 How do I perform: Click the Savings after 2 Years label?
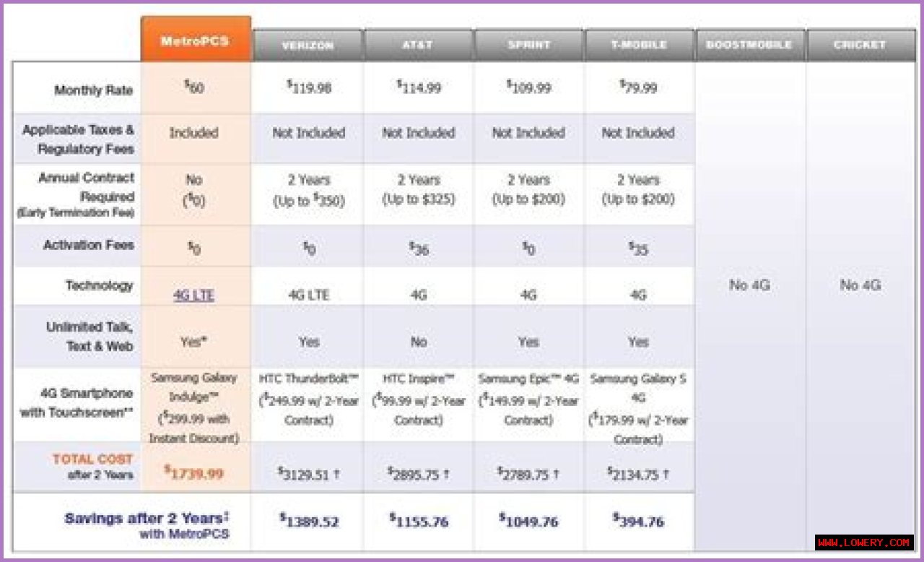click(147, 525)
